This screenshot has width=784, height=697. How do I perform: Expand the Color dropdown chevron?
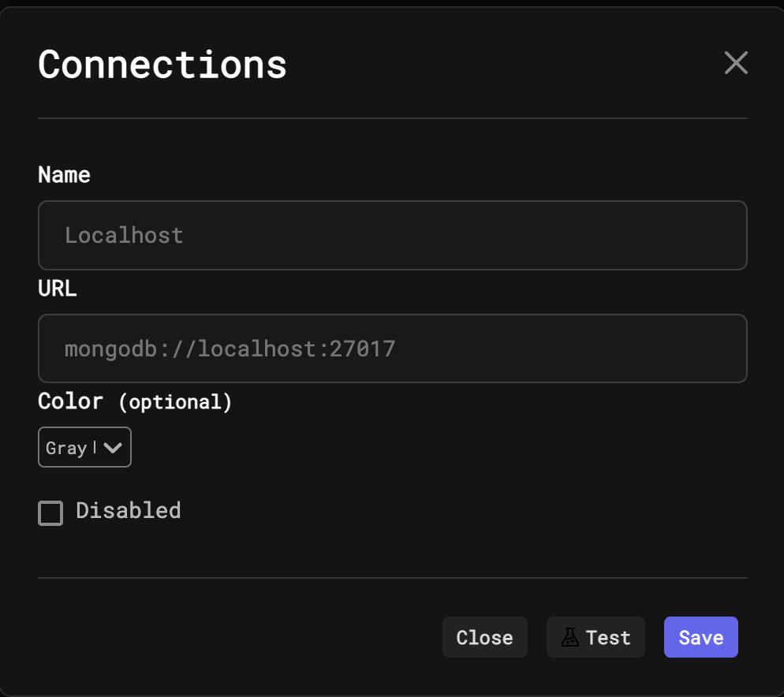tap(113, 447)
